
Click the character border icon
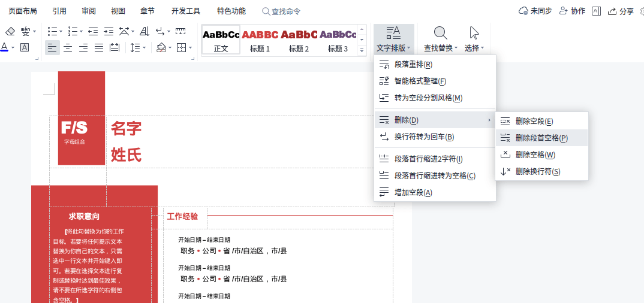(25, 48)
